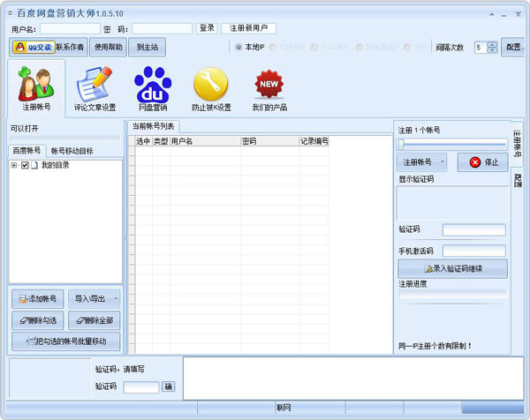Click the progress bar under 可以打开
This screenshot has width=530, height=420.
(64, 139)
